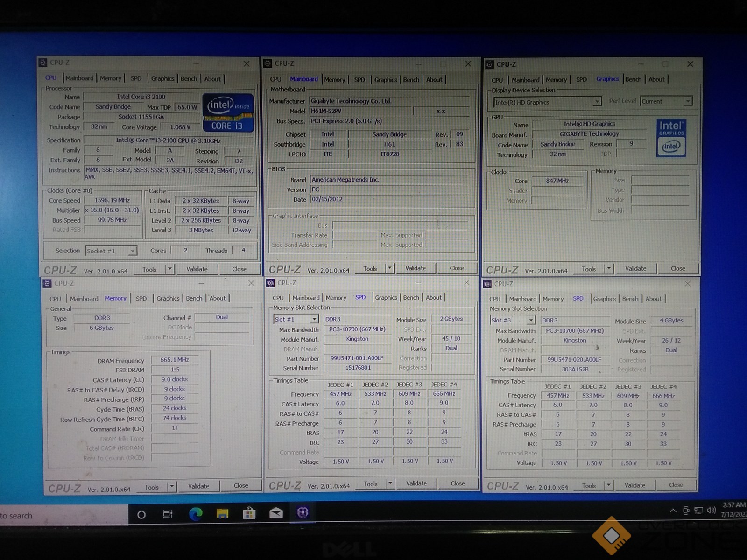Open Cortana circle icon on taskbar
747x560 pixels.
pyautogui.click(x=141, y=514)
